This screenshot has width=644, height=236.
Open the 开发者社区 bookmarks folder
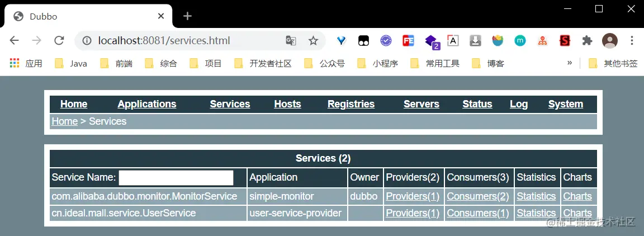click(x=263, y=63)
